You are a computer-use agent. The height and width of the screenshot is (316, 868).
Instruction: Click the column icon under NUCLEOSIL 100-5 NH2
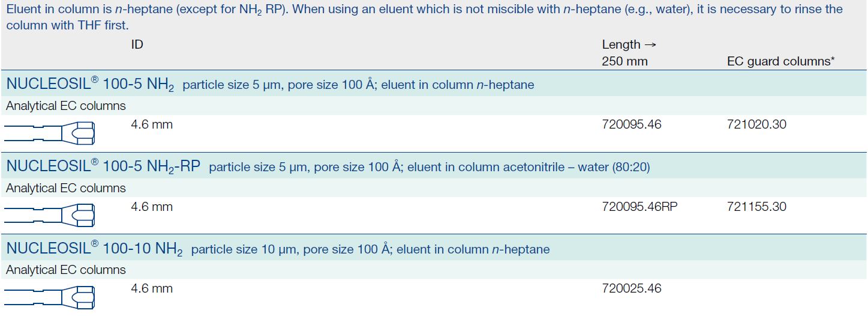point(50,132)
